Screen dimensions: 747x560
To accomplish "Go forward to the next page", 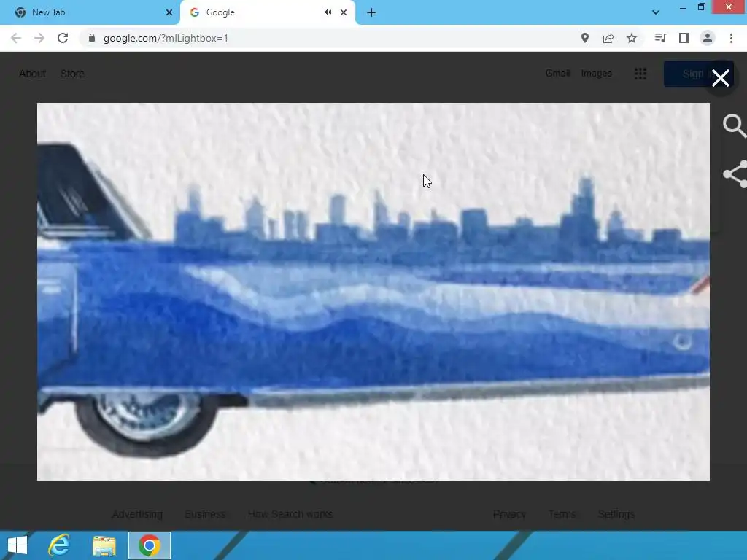I will tap(39, 38).
